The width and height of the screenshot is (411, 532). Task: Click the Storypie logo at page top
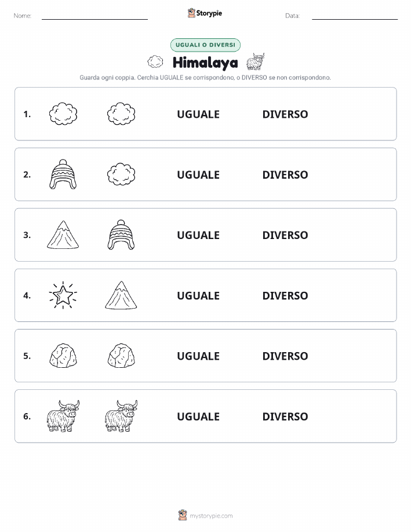(205, 13)
